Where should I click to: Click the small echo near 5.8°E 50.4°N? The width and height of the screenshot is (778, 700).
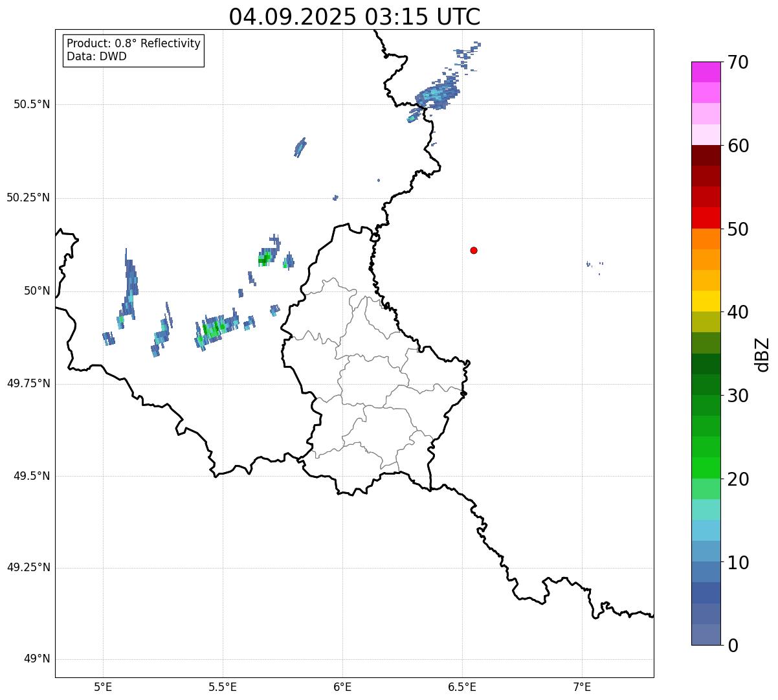(x=300, y=147)
